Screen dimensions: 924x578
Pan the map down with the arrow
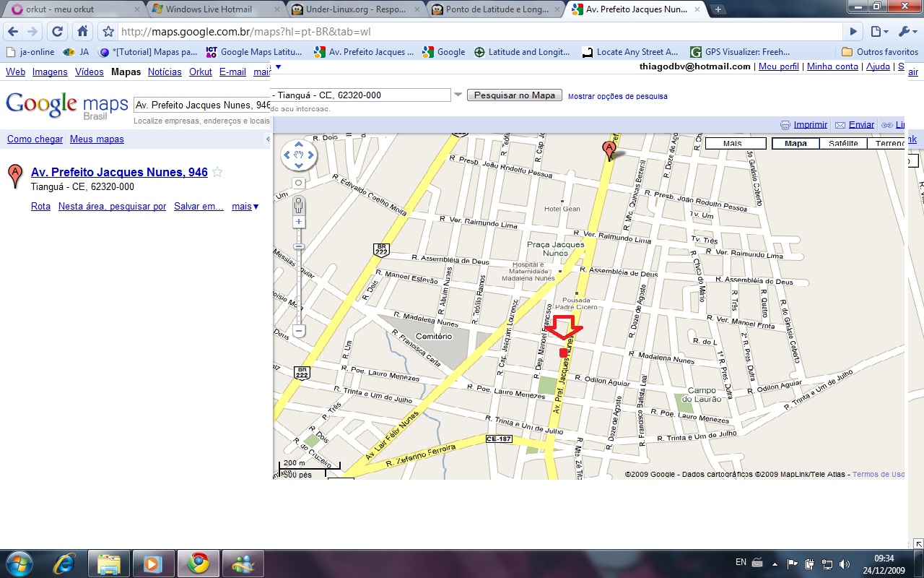(x=299, y=165)
